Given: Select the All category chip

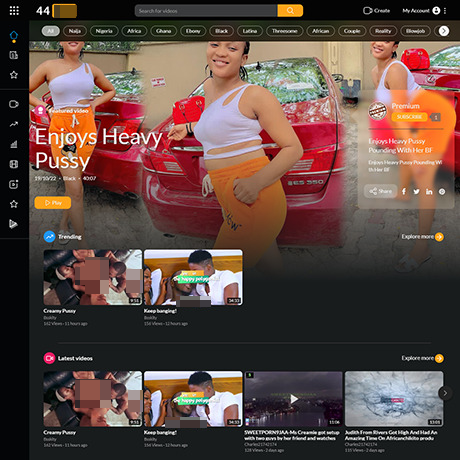Looking at the screenshot, I should coord(51,31).
